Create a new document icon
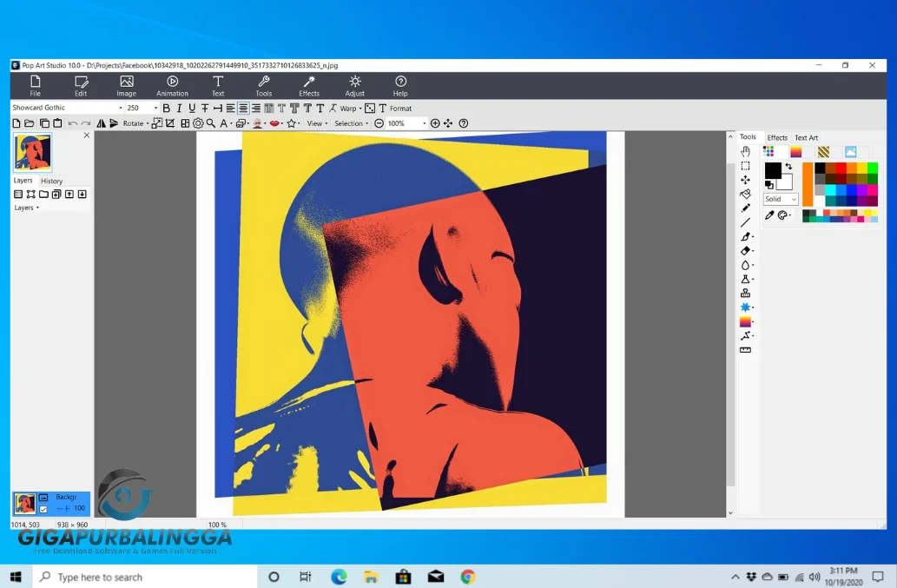The image size is (897, 588). 16,123
